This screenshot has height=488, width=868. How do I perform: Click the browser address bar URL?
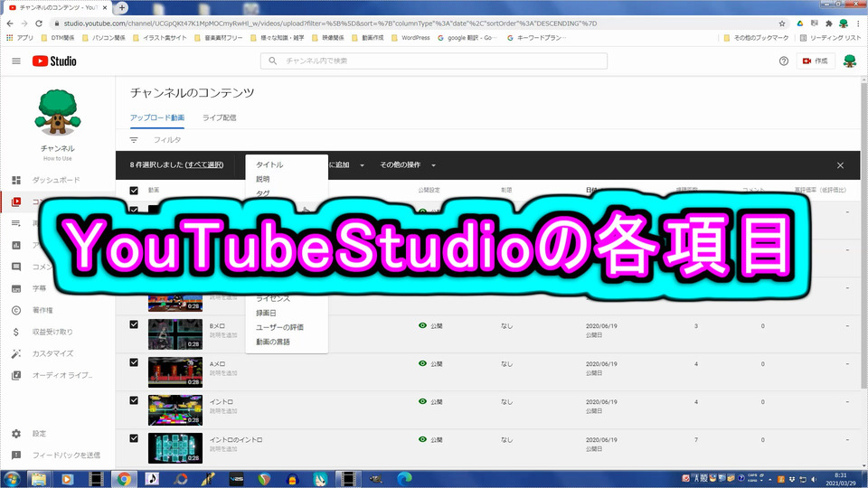click(x=330, y=23)
